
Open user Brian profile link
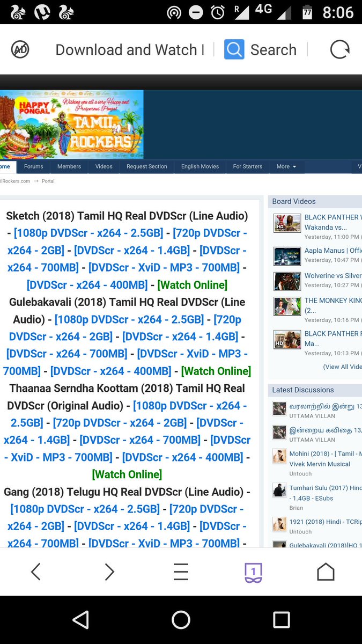(296, 508)
